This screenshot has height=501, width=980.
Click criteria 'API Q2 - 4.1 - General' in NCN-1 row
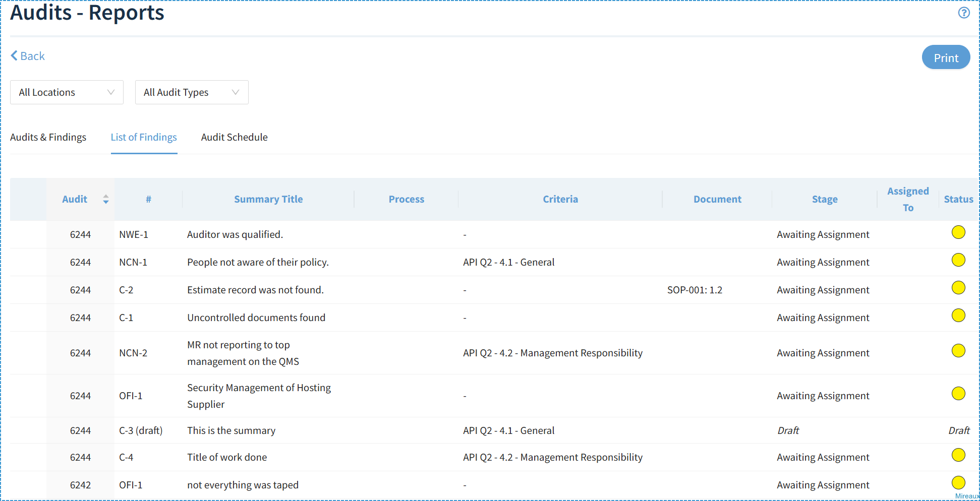508,262
